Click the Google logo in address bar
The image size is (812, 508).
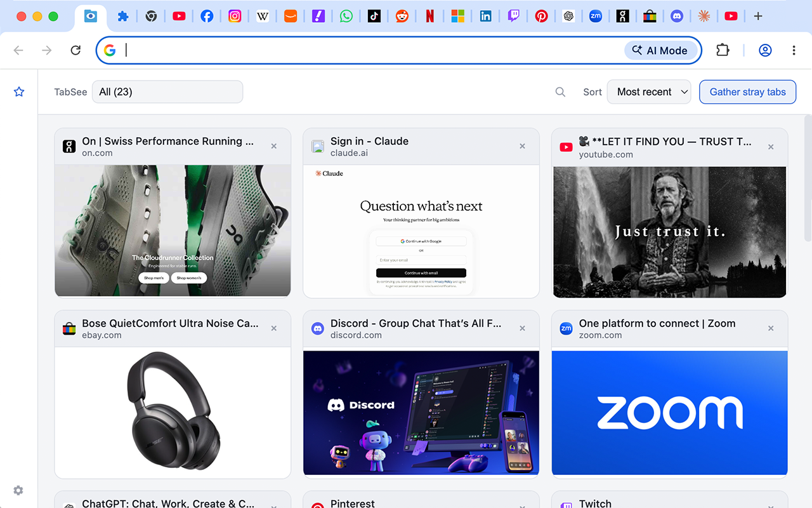110,50
